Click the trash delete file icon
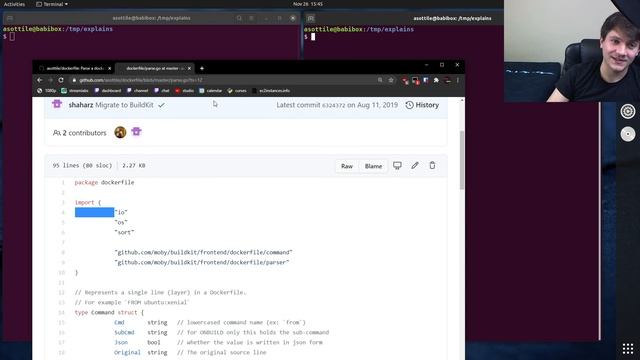Screen dimensions: 640x360 coord(432,165)
